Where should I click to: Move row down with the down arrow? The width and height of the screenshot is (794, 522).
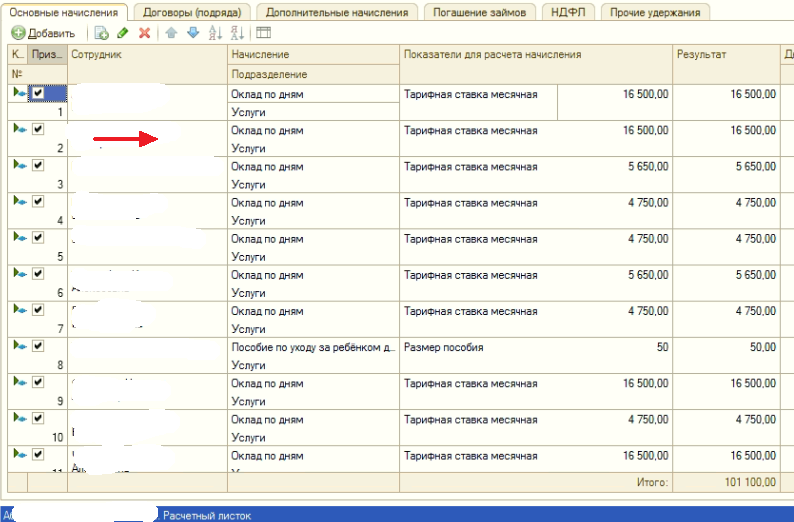[x=193, y=33]
